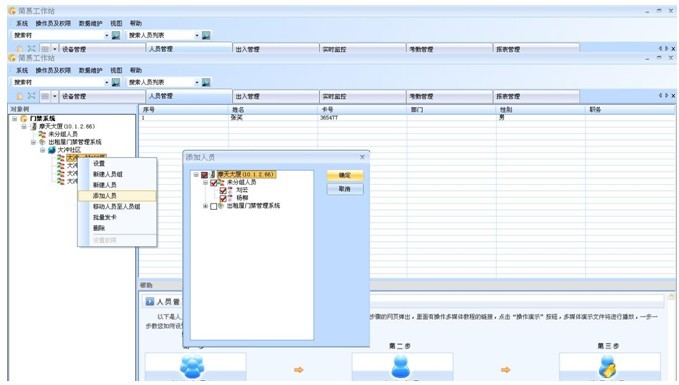Click the 确定 button in the dialog

345,175
